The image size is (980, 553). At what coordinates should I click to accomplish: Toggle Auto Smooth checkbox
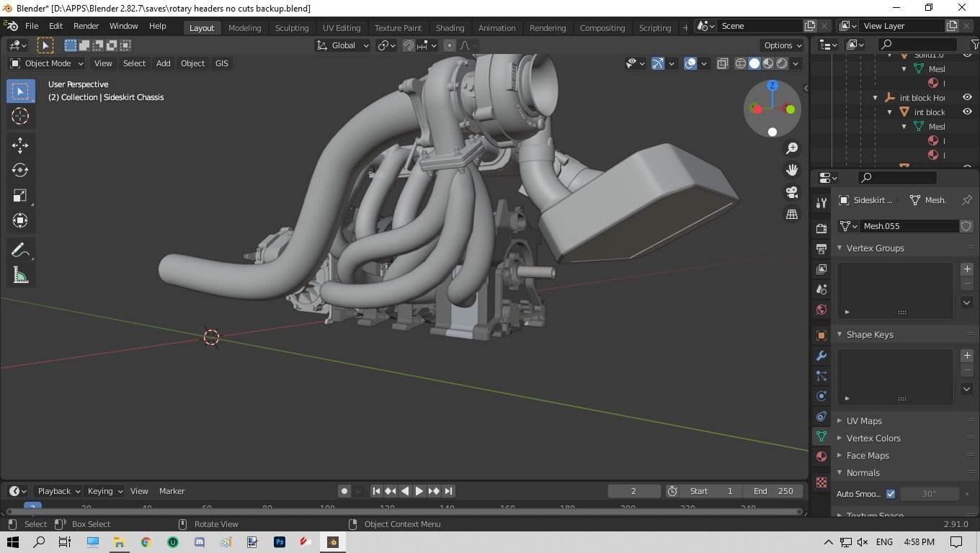(x=891, y=494)
